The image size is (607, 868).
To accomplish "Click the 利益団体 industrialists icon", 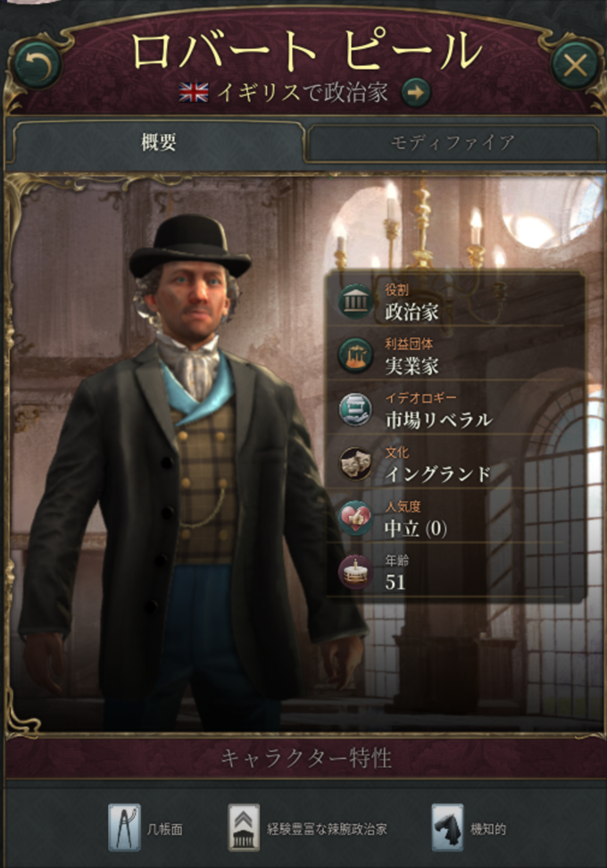I will [x=354, y=355].
